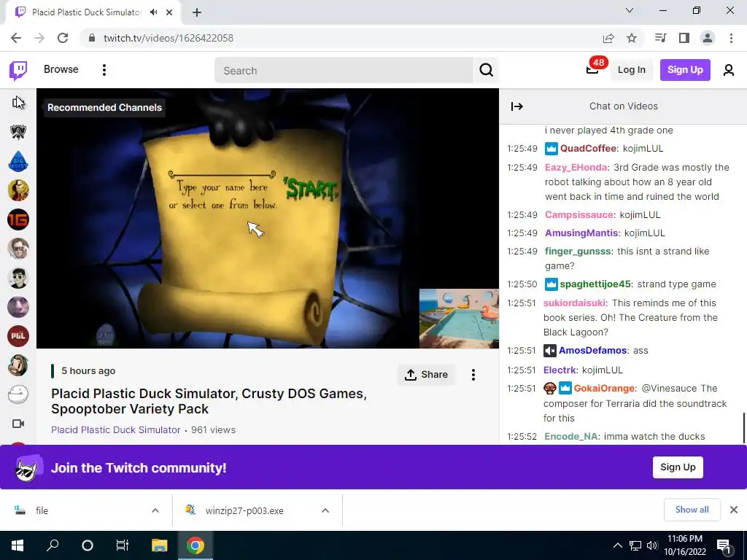This screenshot has height=560, width=747.
Task: Open tab search chevron in title bar
Action: pos(630,10)
